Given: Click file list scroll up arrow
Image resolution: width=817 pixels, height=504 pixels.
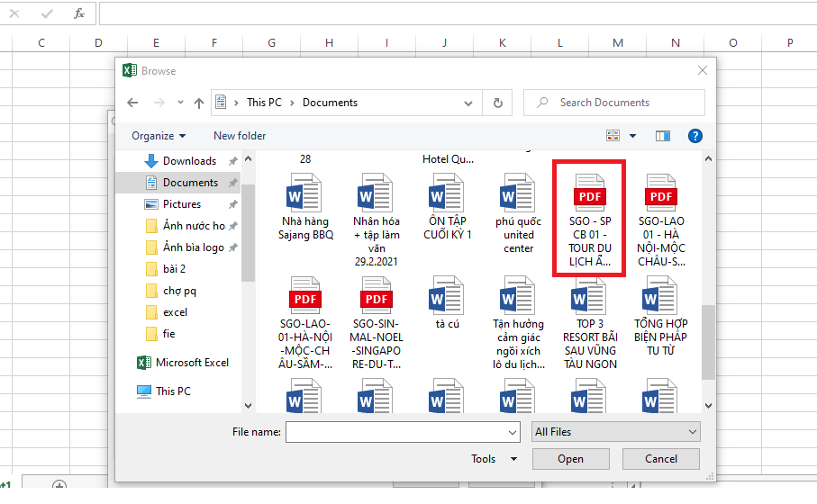Looking at the screenshot, I should click(708, 158).
